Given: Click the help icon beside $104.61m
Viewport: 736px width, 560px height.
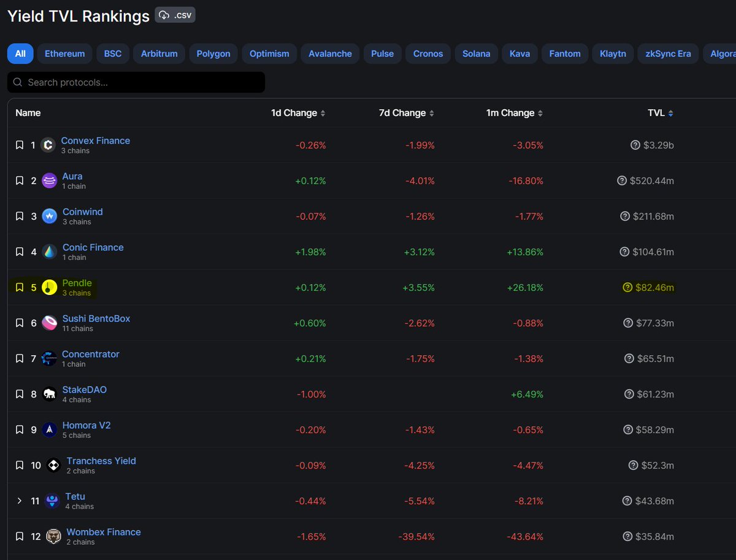Looking at the screenshot, I should (624, 252).
